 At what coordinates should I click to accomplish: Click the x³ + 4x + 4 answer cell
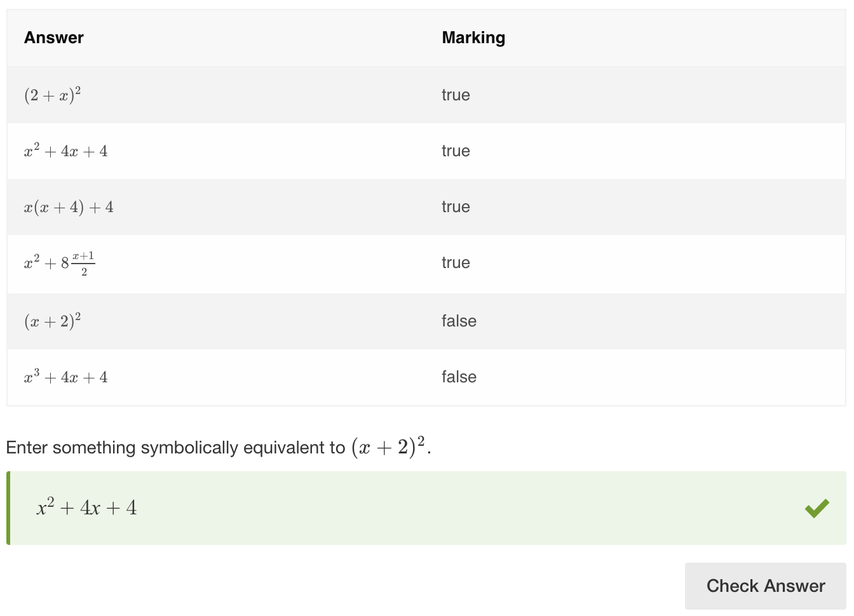pyautogui.click(x=66, y=377)
